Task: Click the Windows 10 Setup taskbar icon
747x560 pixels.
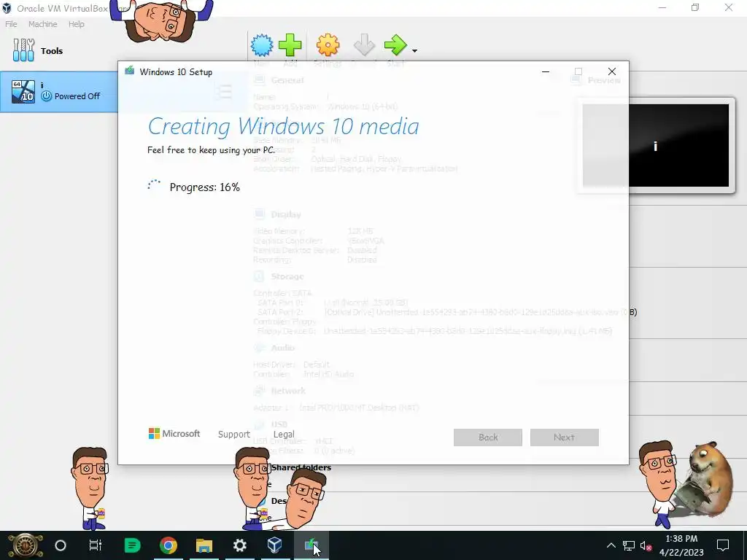Action: click(311, 545)
